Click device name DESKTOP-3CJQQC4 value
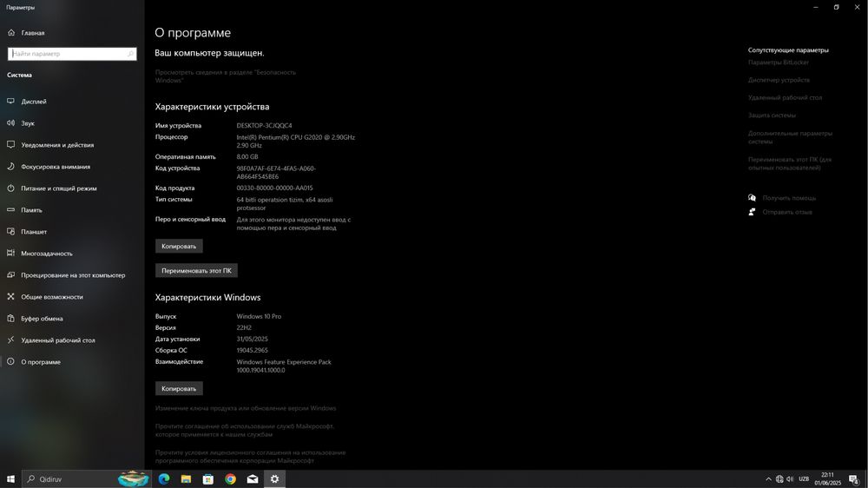Viewport: 868px width, 488px height. [264, 126]
